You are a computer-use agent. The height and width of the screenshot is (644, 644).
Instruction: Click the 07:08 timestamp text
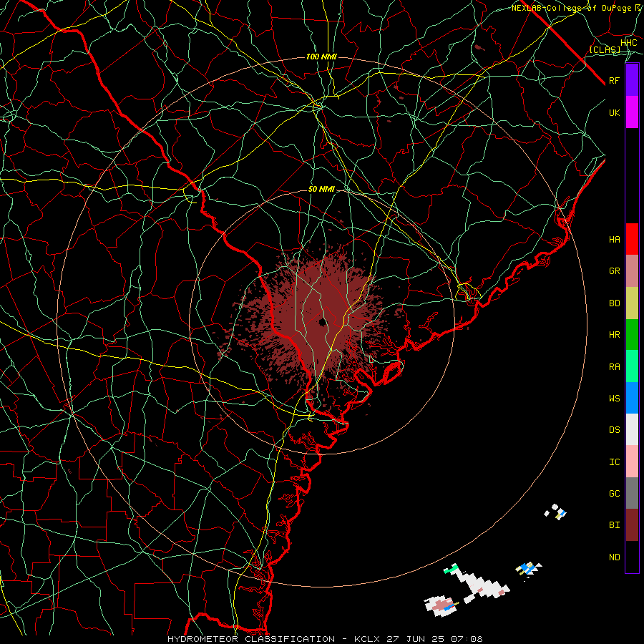[x=469, y=639]
